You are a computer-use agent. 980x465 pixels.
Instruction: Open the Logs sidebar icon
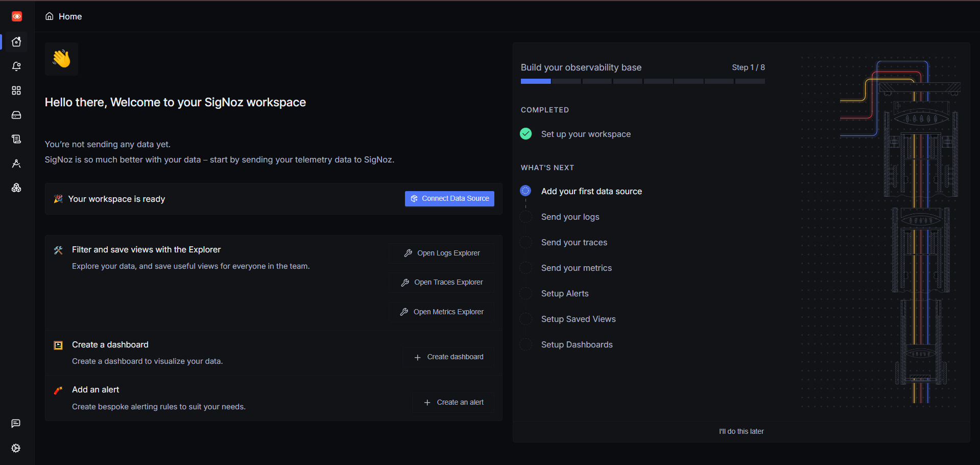(x=16, y=139)
